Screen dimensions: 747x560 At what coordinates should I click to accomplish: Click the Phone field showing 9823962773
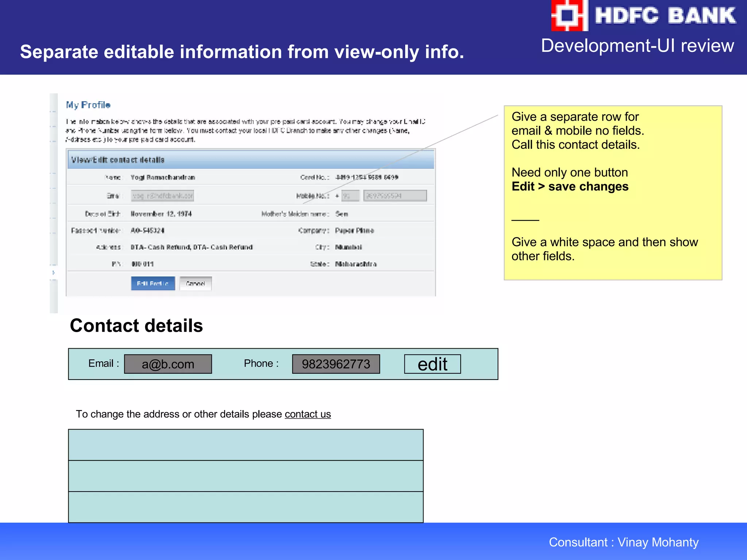(x=336, y=364)
